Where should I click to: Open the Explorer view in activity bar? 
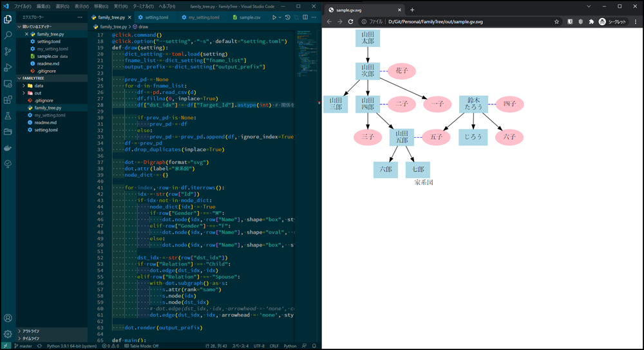(x=8, y=19)
